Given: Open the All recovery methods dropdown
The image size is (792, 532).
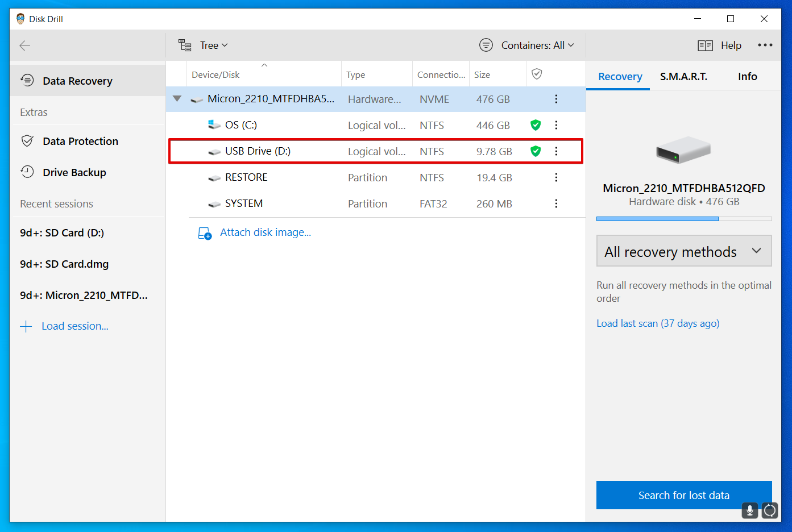Looking at the screenshot, I should (684, 251).
